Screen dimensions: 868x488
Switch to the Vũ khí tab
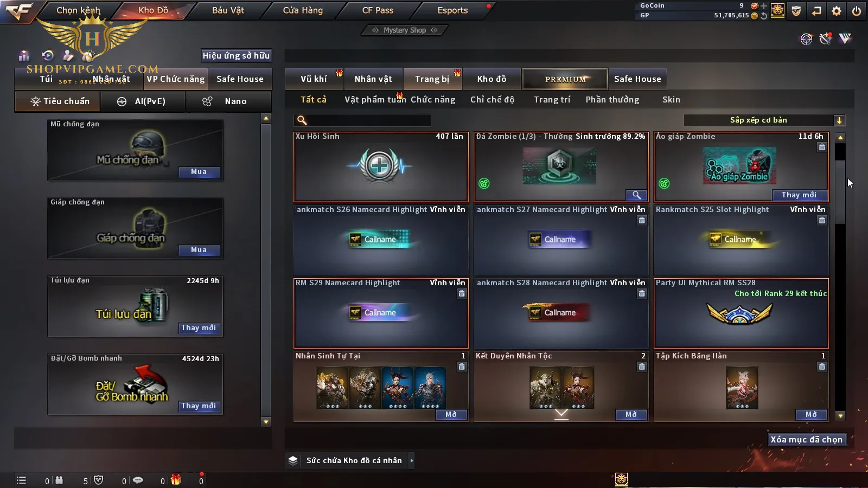(314, 79)
